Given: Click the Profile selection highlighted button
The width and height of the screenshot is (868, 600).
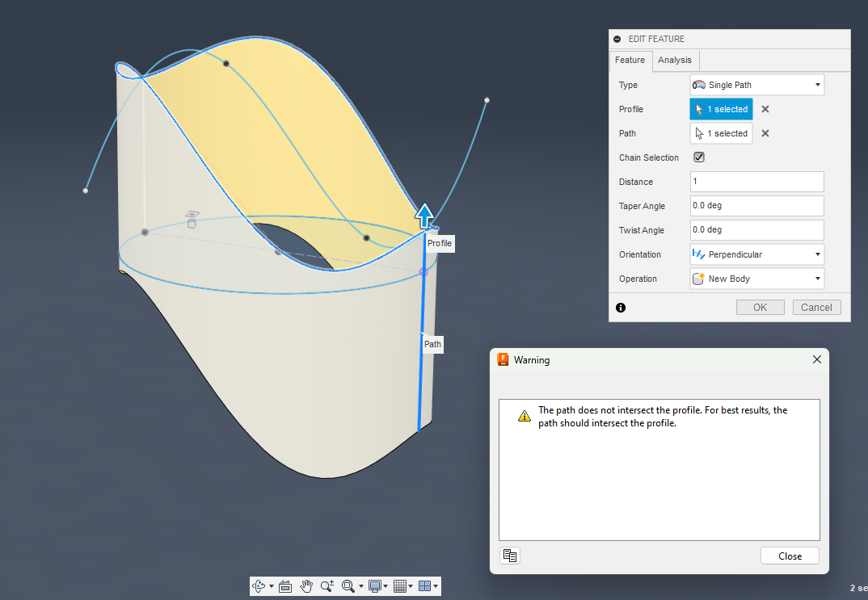Looking at the screenshot, I should 721,108.
